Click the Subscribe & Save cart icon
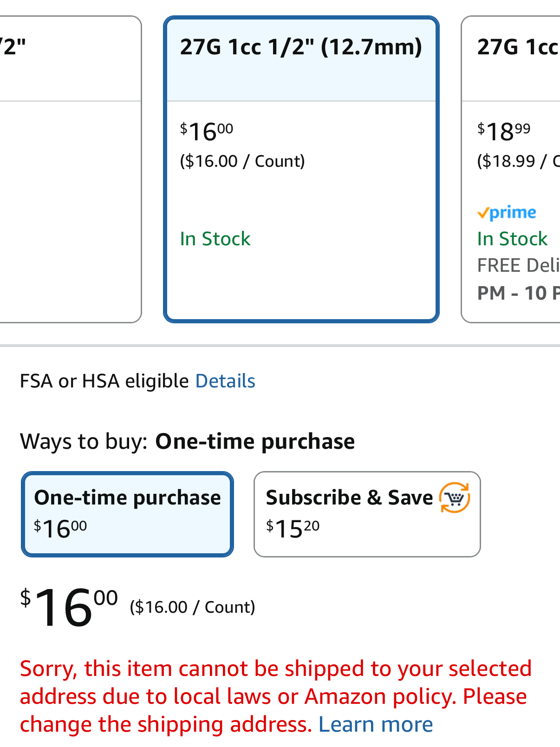560x747 pixels. pyautogui.click(x=455, y=498)
